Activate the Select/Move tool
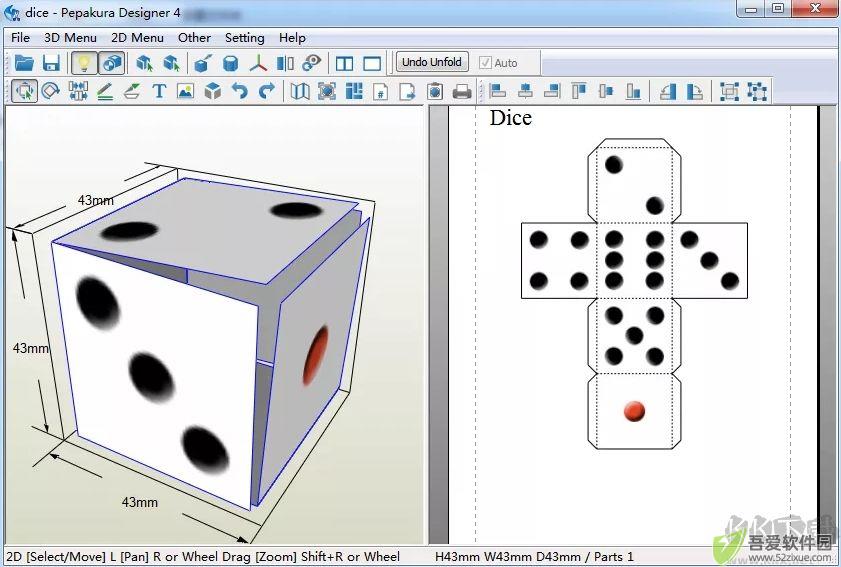 click(x=25, y=91)
